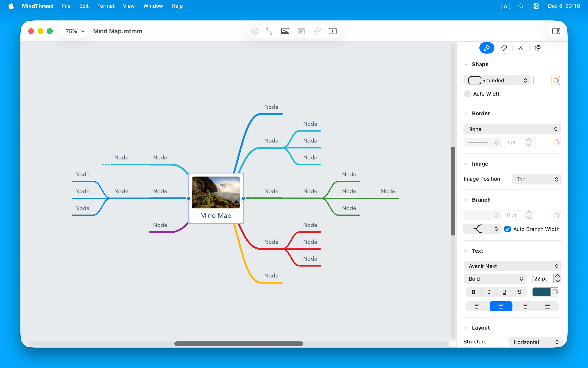The width and height of the screenshot is (588, 368).
Task: Expand the collapsed branch ellipsis dots
Action: 106,165
